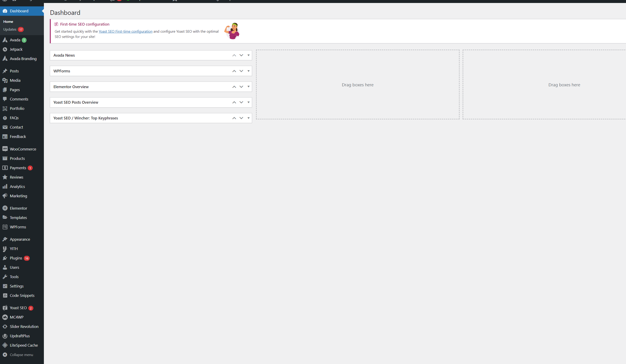The height and width of the screenshot is (364, 626).
Task: Collapse the Avada News dashboard widget
Action: point(248,55)
